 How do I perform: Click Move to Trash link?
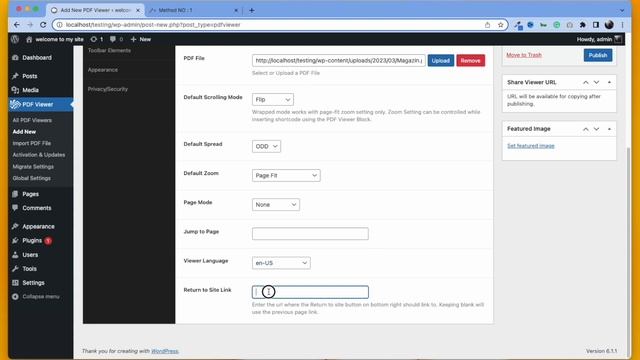pyautogui.click(x=524, y=55)
